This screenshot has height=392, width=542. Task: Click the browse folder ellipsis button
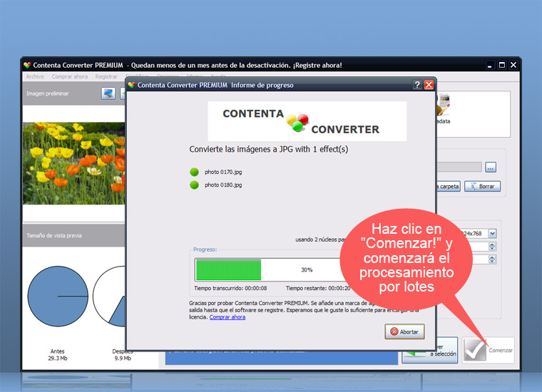point(491,167)
